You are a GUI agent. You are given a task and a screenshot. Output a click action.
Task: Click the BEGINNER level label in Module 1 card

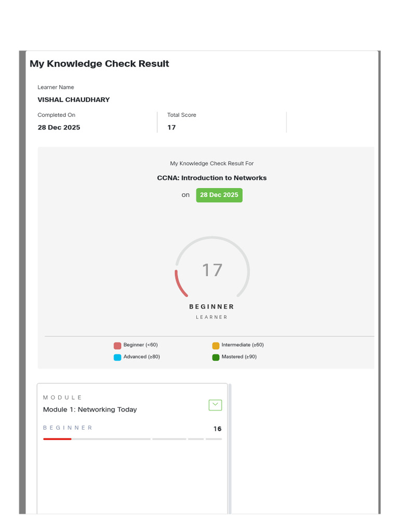coord(68,428)
